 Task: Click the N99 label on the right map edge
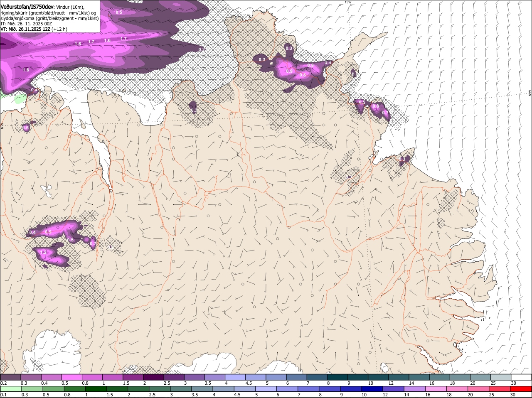tap(530, 93)
